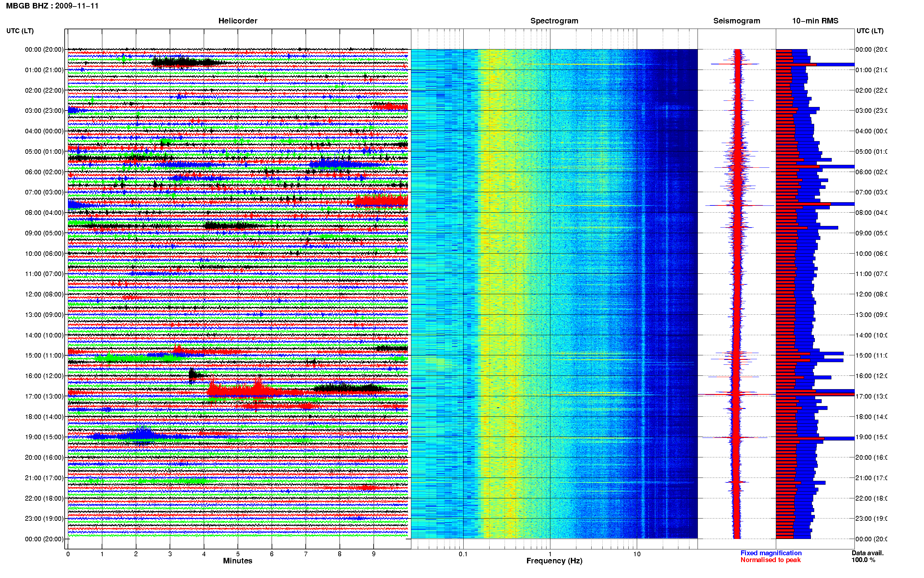This screenshot has height=578, width=924.
Task: Click the '01:00 (21:00)' left time label
Action: pyautogui.click(x=44, y=70)
